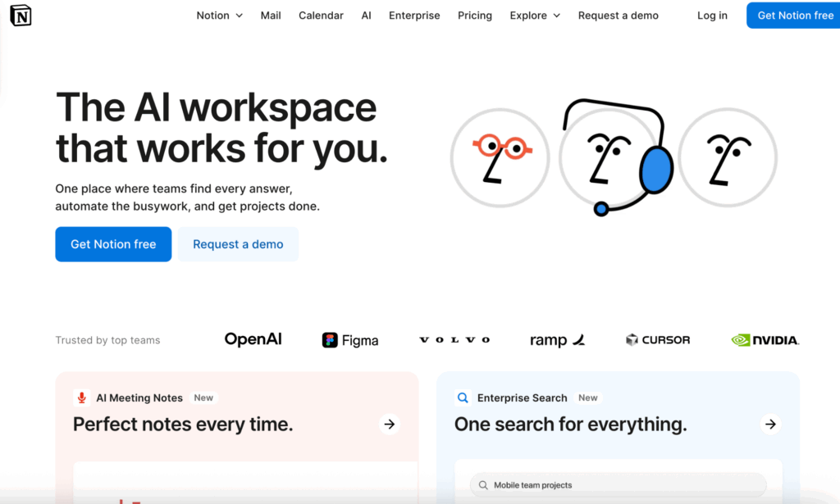
Task: Click Request a demo in the top navigation
Action: click(x=619, y=16)
